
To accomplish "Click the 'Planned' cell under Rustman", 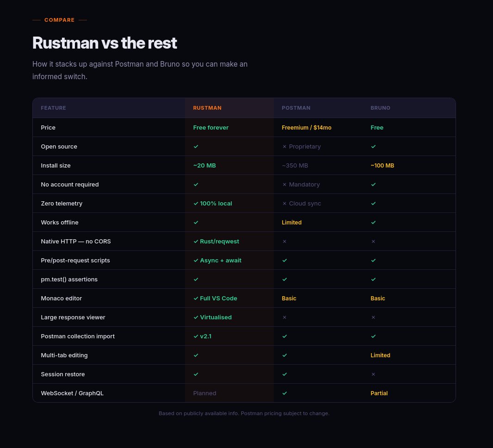I will [x=205, y=393].
